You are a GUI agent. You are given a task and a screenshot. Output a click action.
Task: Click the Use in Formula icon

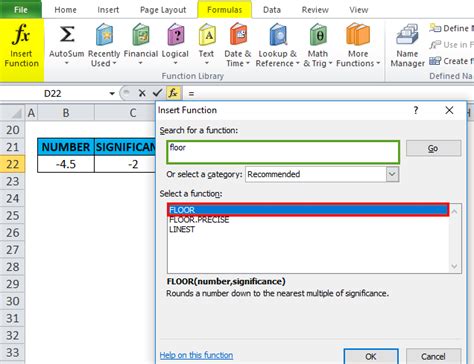point(435,45)
